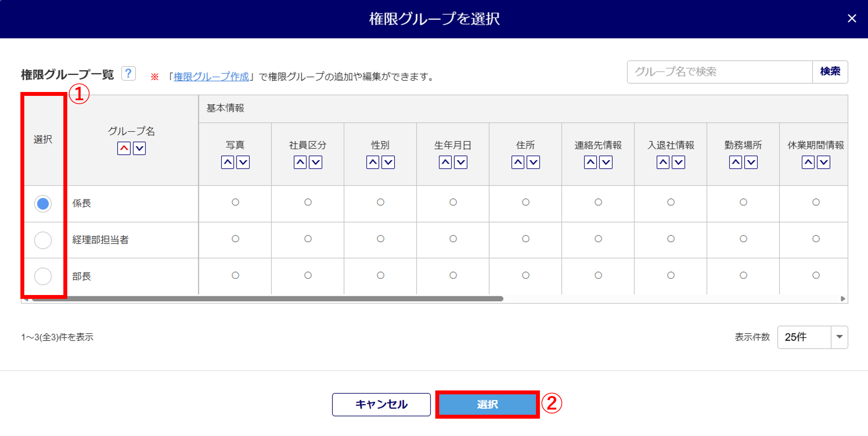Viewport: 868px width, 436px height.
Task: Click the グループ名で検索 search field
Action: [x=719, y=72]
